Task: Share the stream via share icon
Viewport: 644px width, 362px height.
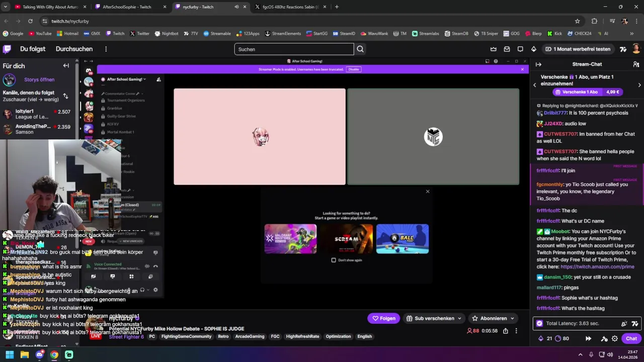Action: pyautogui.click(x=506, y=331)
